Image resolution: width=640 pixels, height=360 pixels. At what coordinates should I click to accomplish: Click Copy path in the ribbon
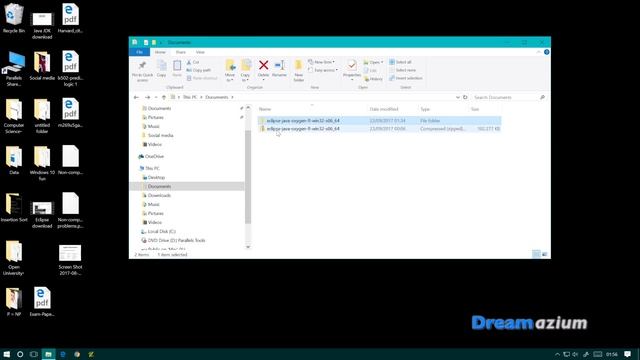[x=199, y=70]
